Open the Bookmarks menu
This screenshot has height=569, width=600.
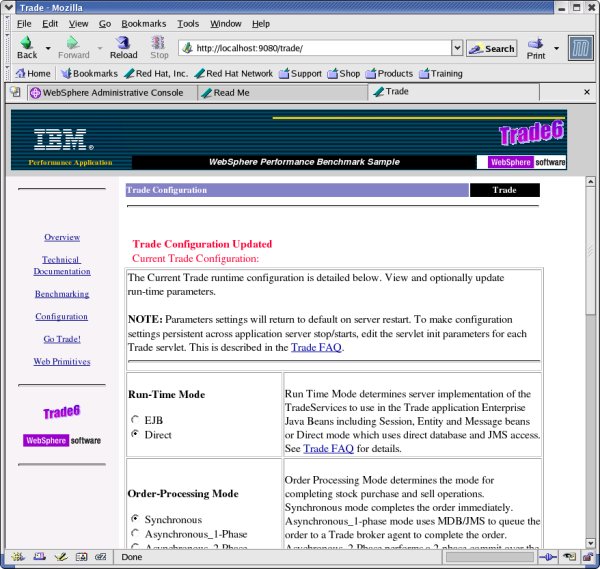(x=144, y=23)
